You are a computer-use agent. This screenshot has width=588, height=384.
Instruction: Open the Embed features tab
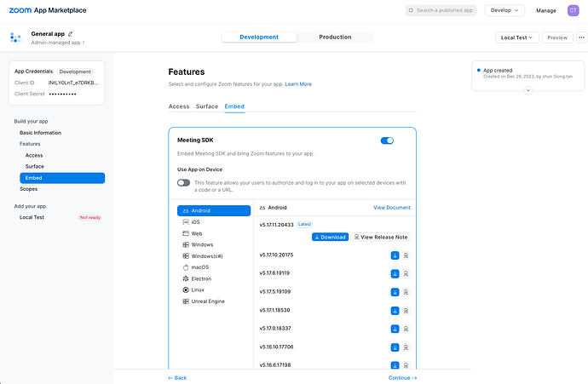(234, 106)
